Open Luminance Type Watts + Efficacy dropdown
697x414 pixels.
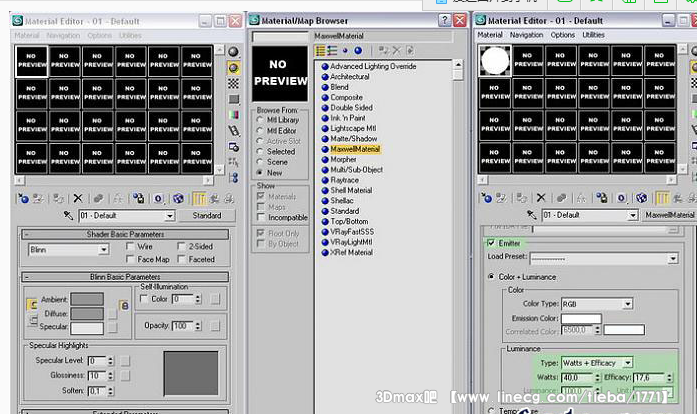(628, 363)
